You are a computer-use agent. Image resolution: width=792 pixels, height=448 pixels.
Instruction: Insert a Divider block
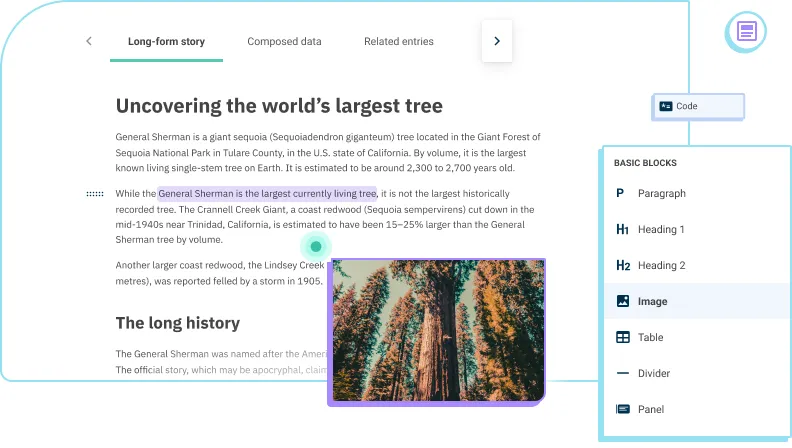[x=698, y=373]
